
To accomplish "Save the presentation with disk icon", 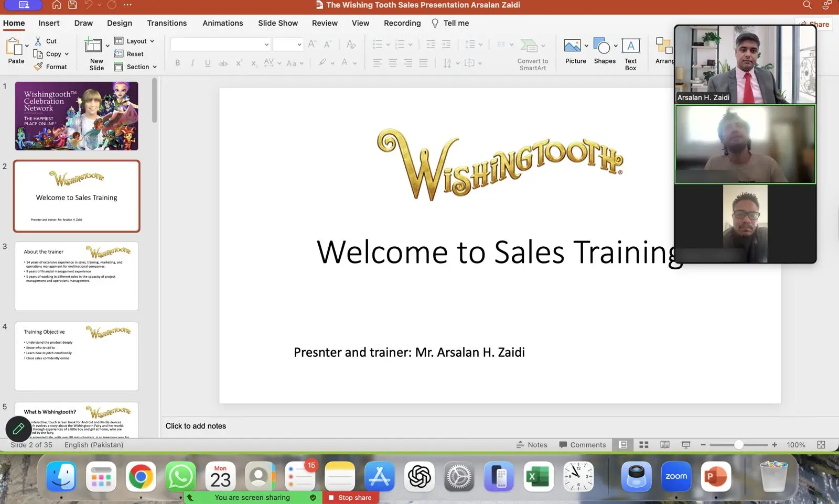I will coord(72,5).
